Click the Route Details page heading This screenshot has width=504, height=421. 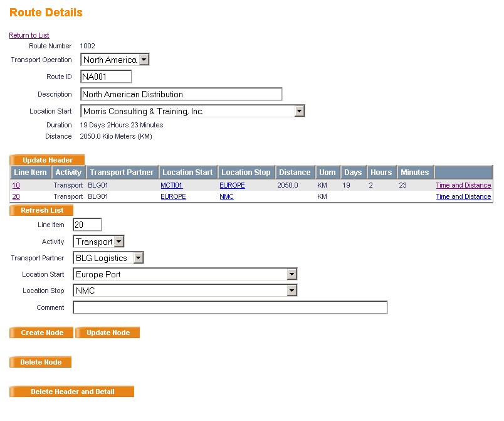(x=46, y=12)
